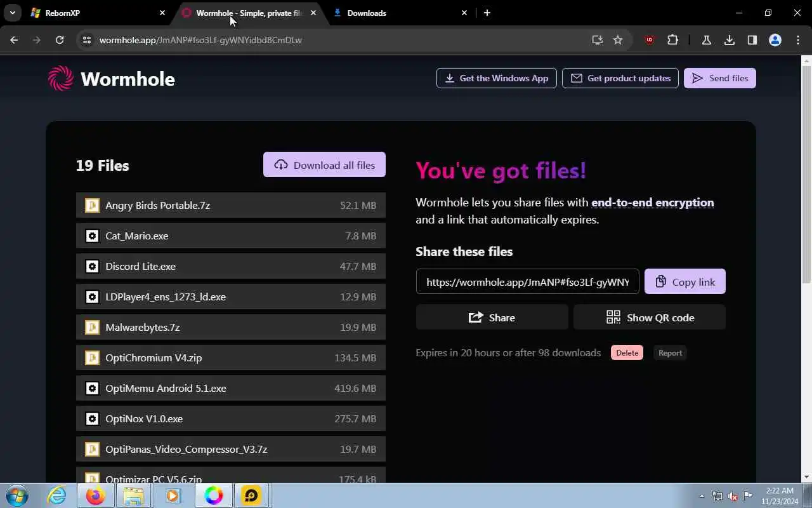Click the colorful ring taskbar icon
This screenshot has width=812, height=508.
pyautogui.click(x=214, y=495)
